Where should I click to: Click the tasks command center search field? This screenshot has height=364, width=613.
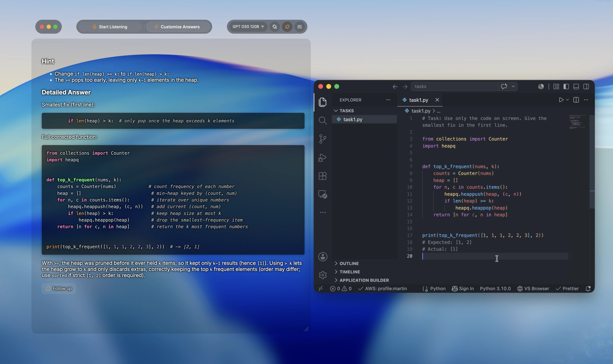[454, 87]
